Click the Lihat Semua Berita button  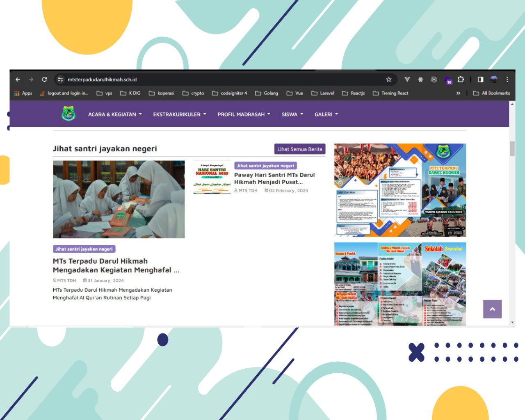[300, 149]
